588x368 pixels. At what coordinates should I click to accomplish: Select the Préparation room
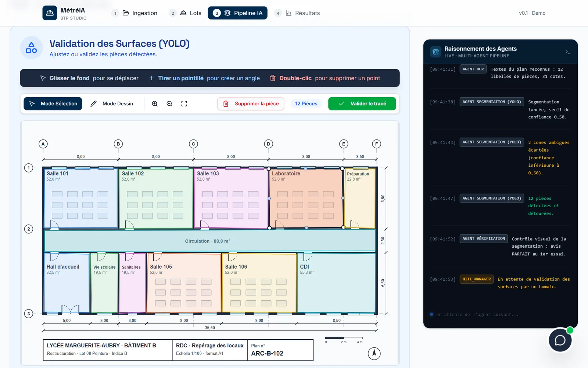pos(360,198)
